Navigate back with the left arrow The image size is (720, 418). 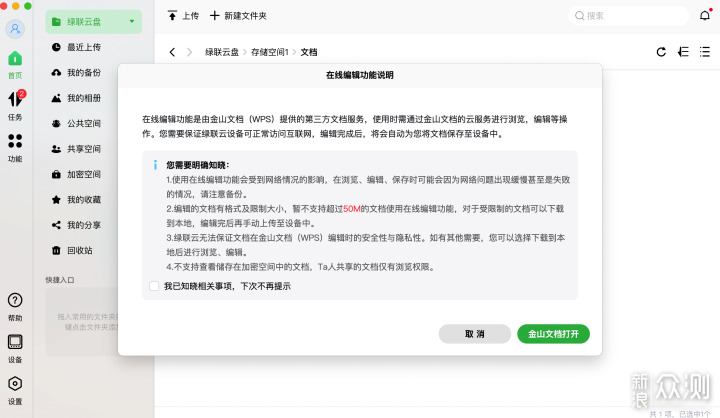point(172,52)
